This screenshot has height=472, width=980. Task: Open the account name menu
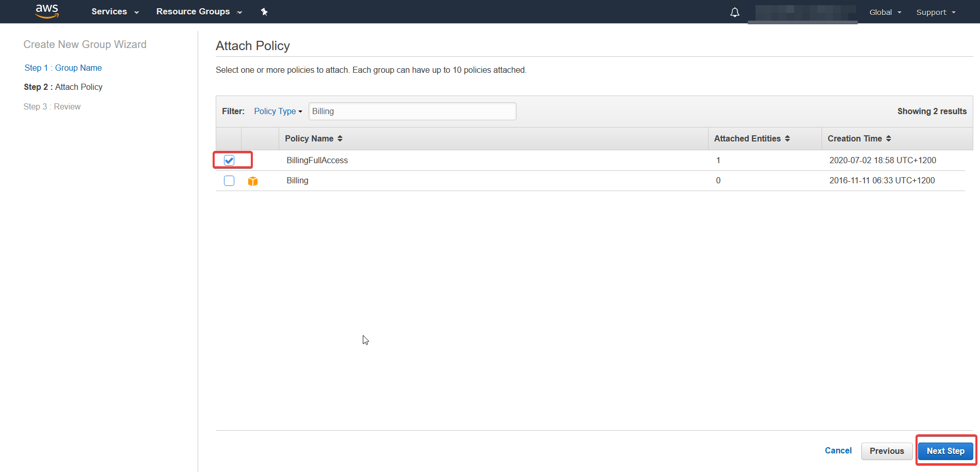point(802,12)
